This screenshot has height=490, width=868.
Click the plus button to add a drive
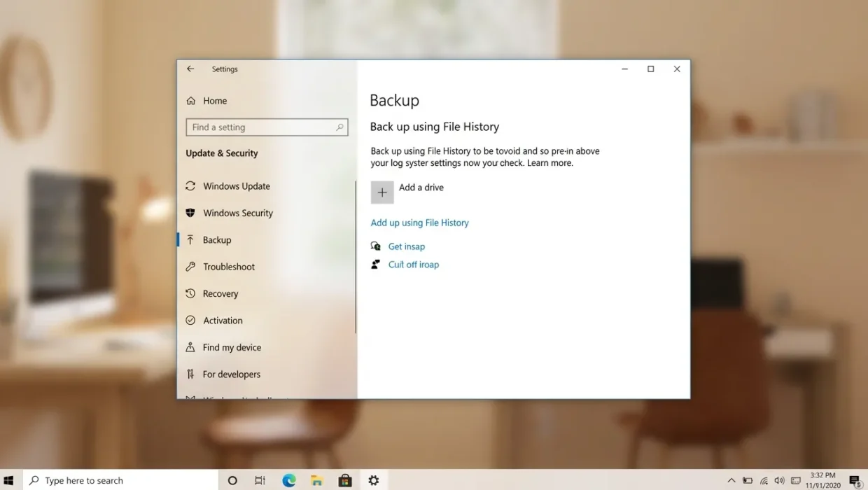382,192
